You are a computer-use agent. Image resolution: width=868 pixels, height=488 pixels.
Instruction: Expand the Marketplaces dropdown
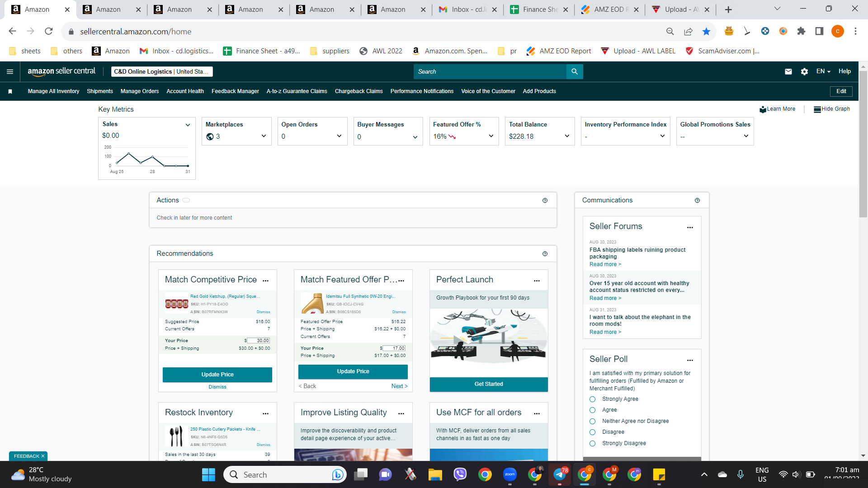tap(264, 136)
